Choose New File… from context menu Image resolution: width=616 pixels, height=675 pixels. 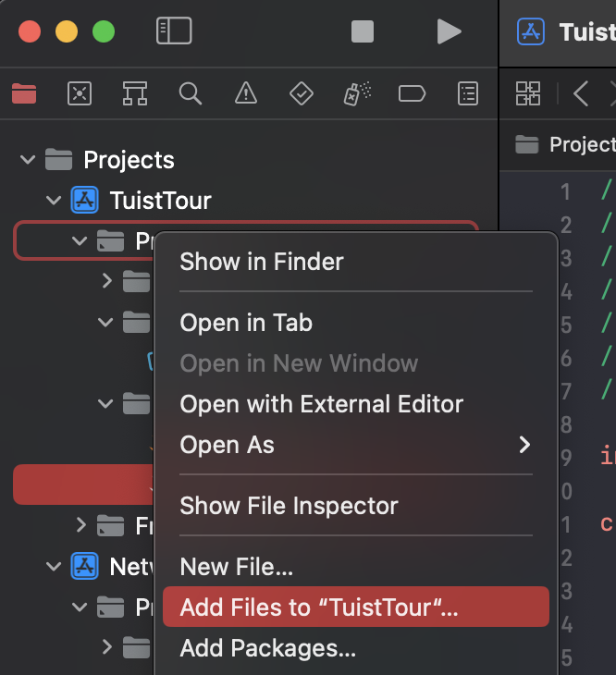click(356, 567)
